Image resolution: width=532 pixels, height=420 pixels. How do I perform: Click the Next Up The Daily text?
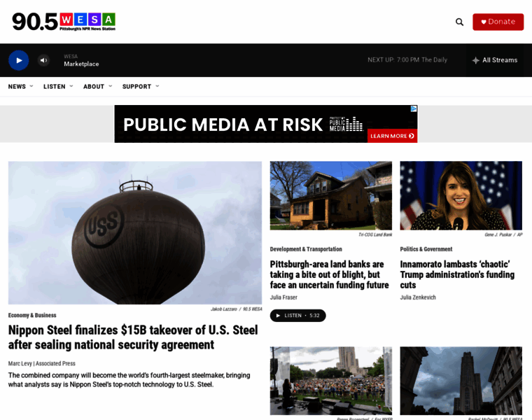[407, 59]
